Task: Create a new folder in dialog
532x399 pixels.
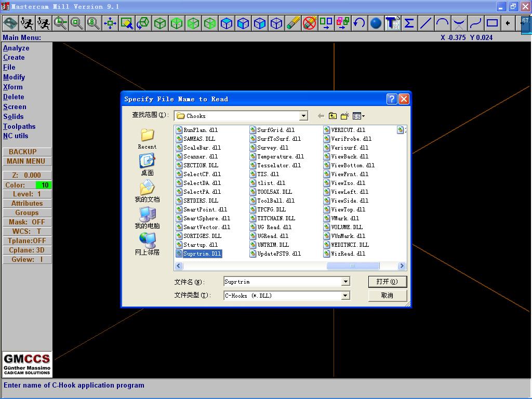Action: (x=345, y=116)
